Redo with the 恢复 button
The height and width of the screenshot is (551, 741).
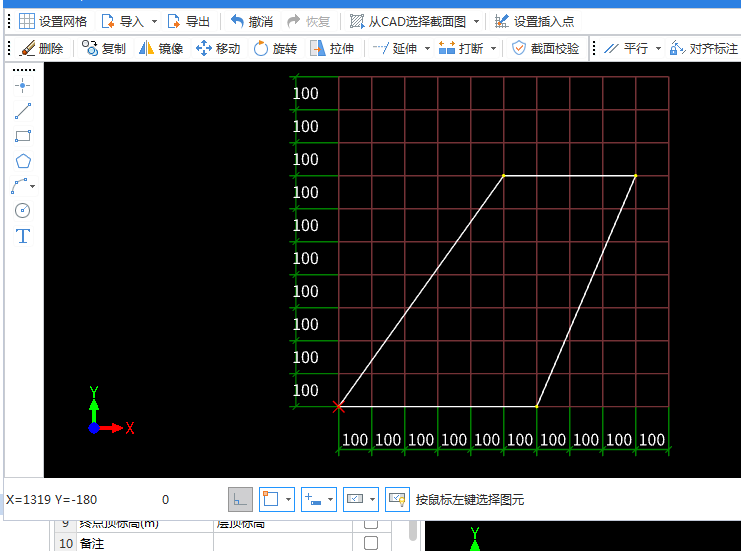pos(309,21)
